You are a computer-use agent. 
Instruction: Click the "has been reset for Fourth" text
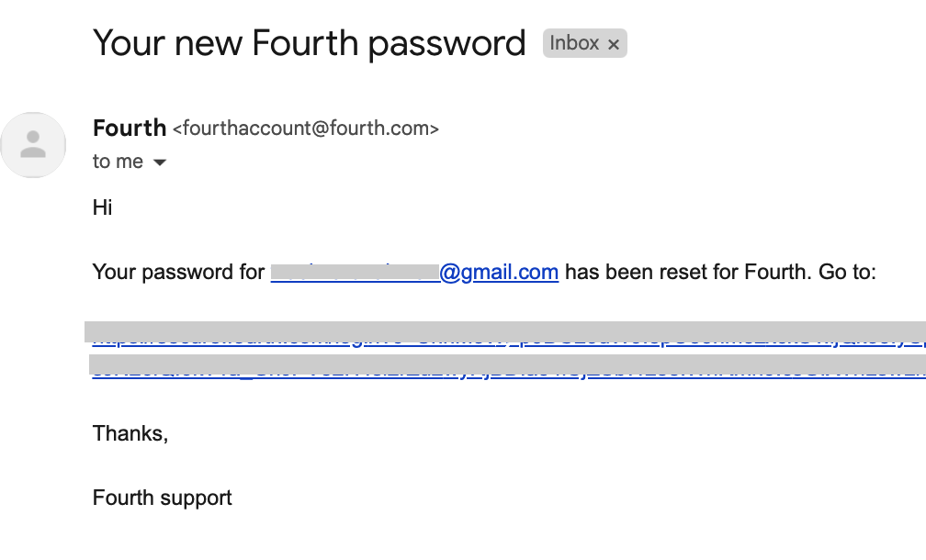coord(688,272)
